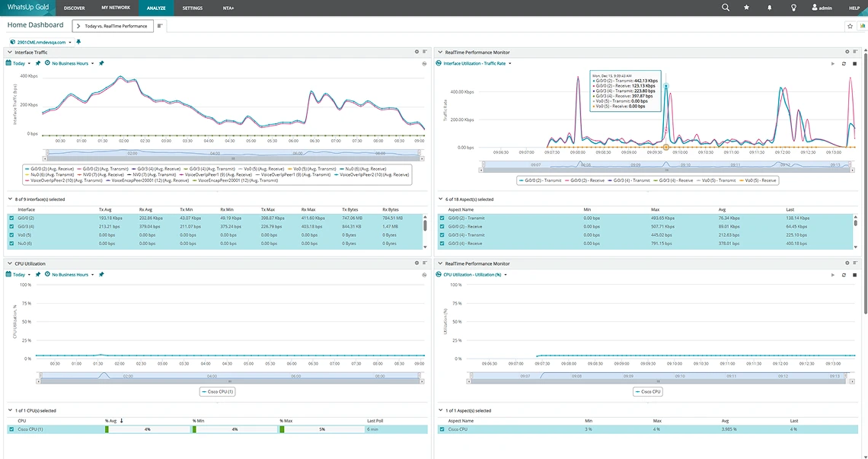
Task: Click the notifications bell icon
Action: pos(769,8)
